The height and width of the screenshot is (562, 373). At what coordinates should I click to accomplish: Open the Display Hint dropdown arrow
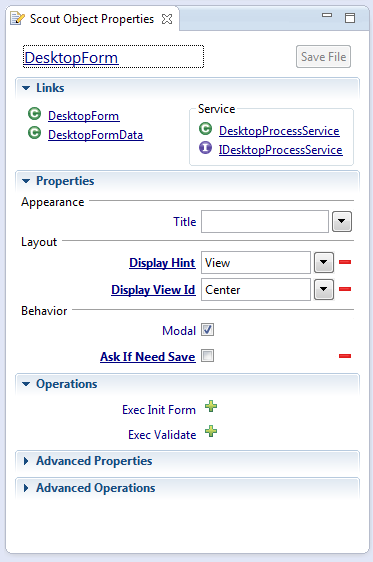(x=324, y=262)
